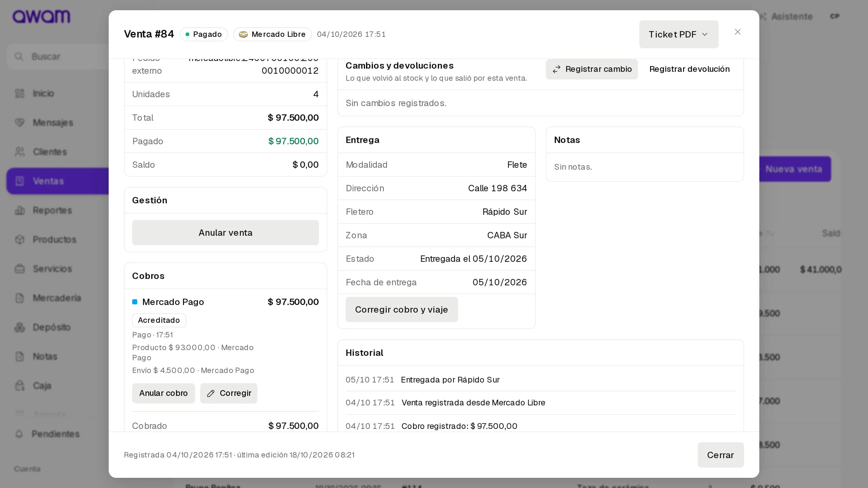Click the blue Mercado Pago color square
Screen dimensions: 868x488
coord(135,302)
